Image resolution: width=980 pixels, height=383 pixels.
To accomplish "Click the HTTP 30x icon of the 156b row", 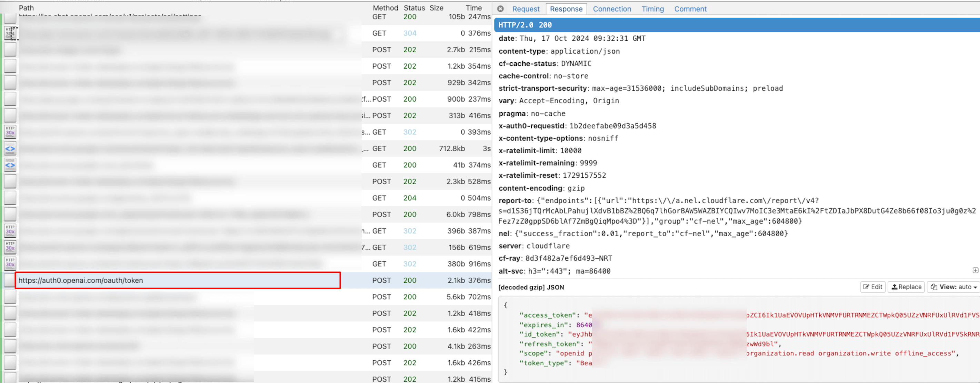I will click(10, 247).
